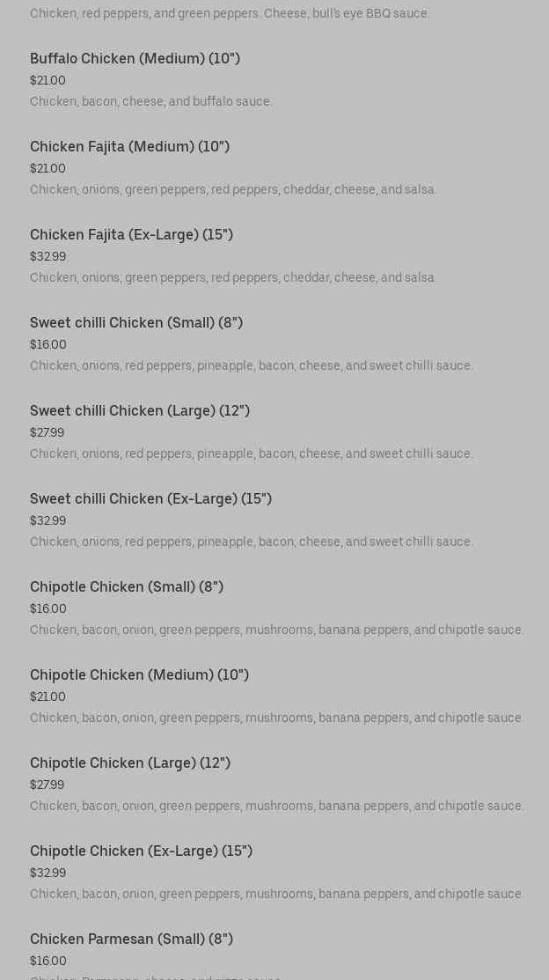Open Chipotle Chicken (Ex-Large) (15") pizza

pyautogui.click(x=141, y=851)
